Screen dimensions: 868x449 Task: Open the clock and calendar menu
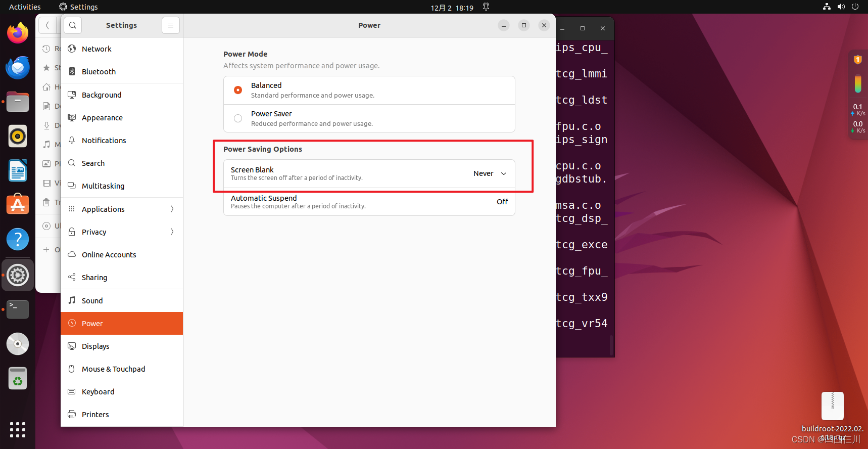tap(452, 8)
